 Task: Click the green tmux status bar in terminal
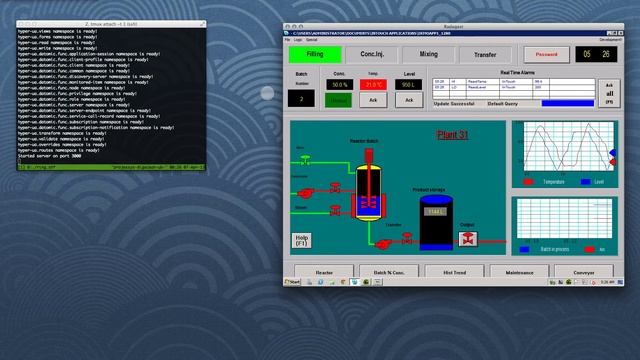pos(111,167)
